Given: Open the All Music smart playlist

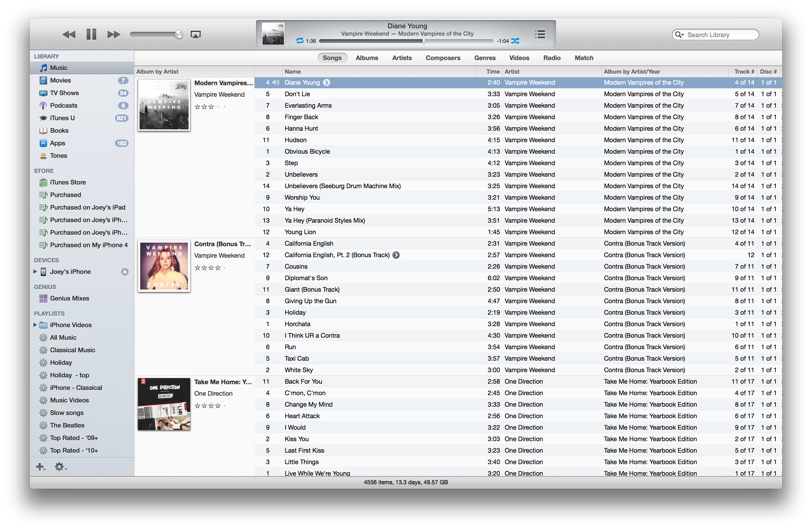Looking at the screenshot, I should pyautogui.click(x=82, y=337).
